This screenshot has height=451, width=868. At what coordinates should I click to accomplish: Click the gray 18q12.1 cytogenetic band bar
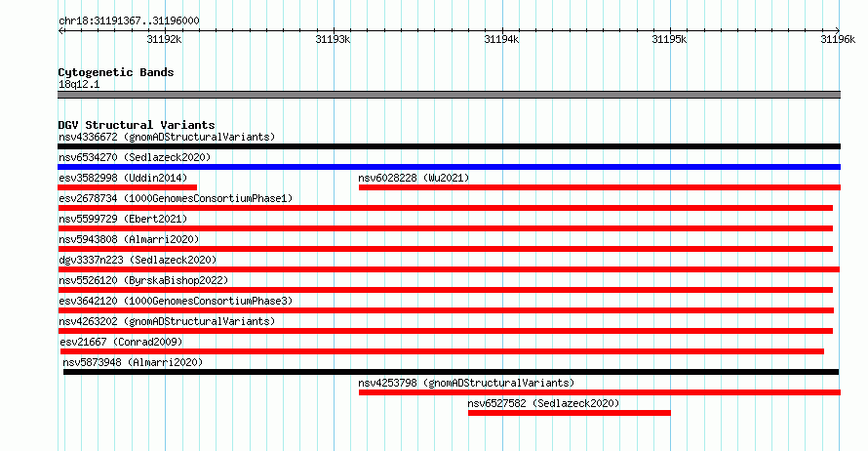[449, 95]
